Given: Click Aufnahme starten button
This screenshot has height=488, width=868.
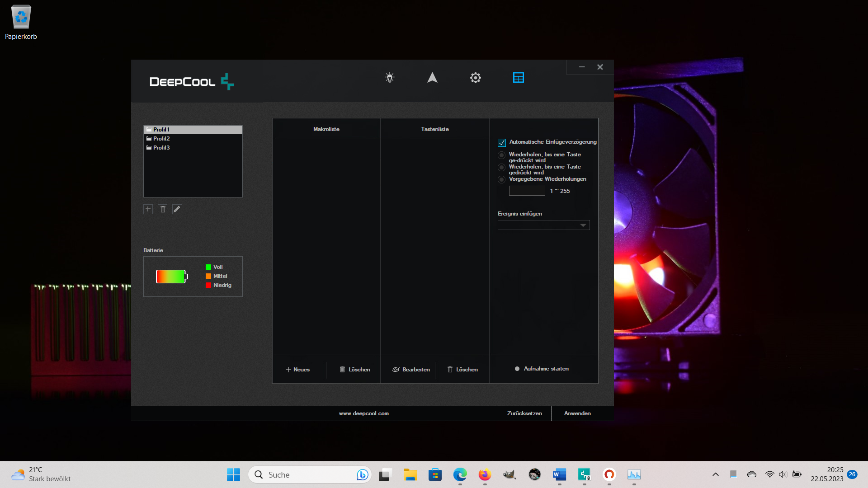Looking at the screenshot, I should tap(542, 369).
